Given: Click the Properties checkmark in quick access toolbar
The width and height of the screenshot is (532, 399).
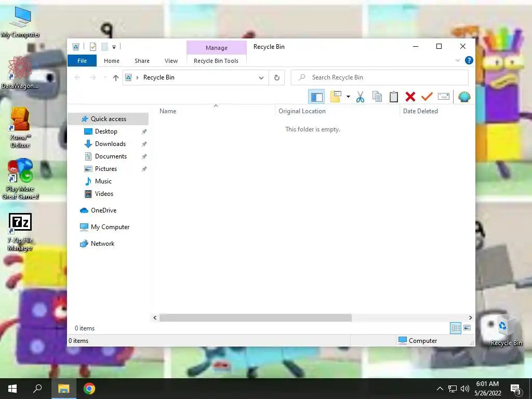Looking at the screenshot, I should point(92,47).
